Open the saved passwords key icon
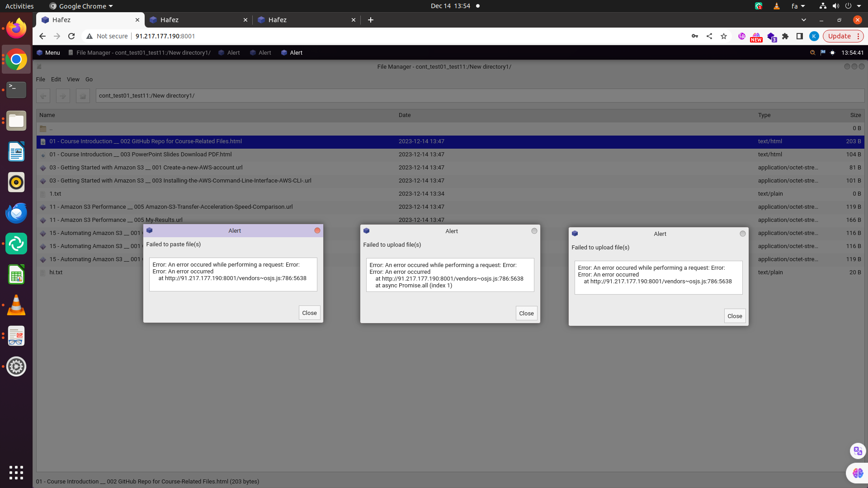 tap(695, 36)
